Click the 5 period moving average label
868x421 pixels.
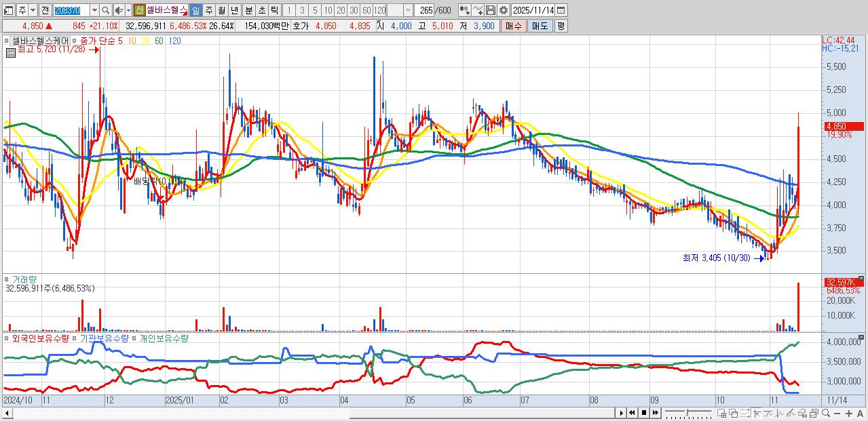coord(119,41)
